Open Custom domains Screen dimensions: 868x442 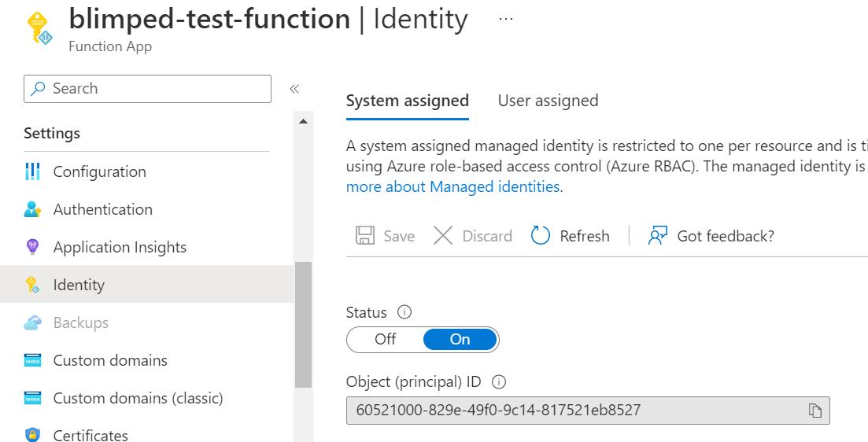(x=110, y=360)
